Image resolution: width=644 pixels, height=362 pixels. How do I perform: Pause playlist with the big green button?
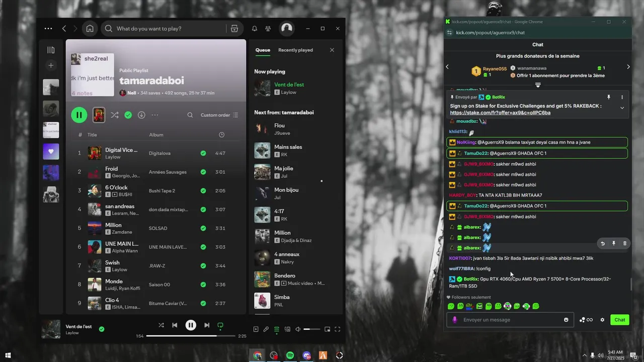coord(79,115)
